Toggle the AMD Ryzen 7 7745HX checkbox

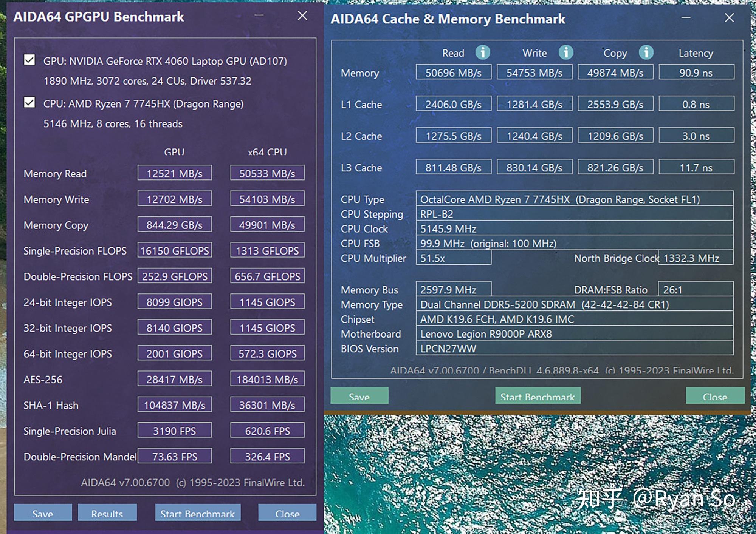click(x=28, y=103)
